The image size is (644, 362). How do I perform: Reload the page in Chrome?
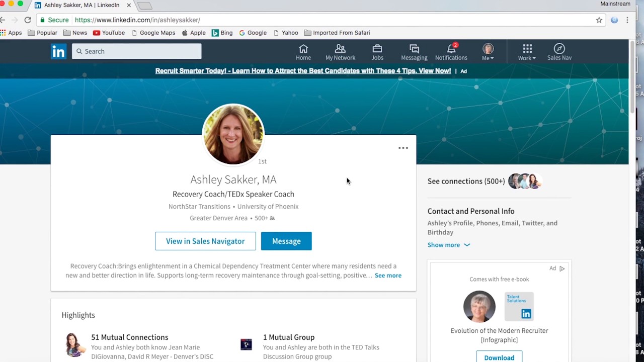(28, 20)
